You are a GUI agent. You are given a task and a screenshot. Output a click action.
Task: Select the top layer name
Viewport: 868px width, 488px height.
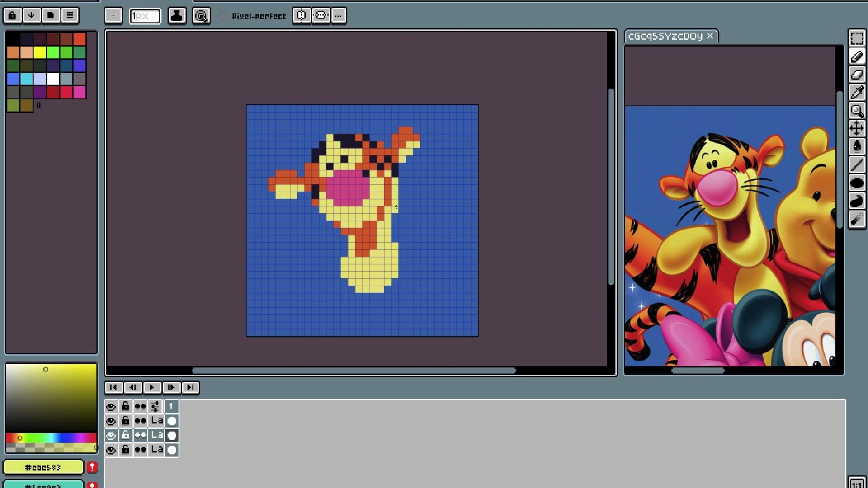tap(156, 421)
